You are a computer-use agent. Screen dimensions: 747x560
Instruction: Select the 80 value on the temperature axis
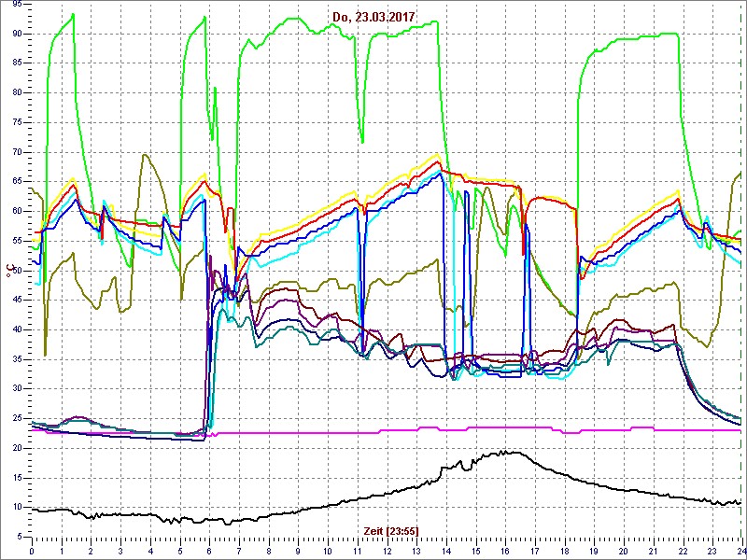[x=16, y=92]
